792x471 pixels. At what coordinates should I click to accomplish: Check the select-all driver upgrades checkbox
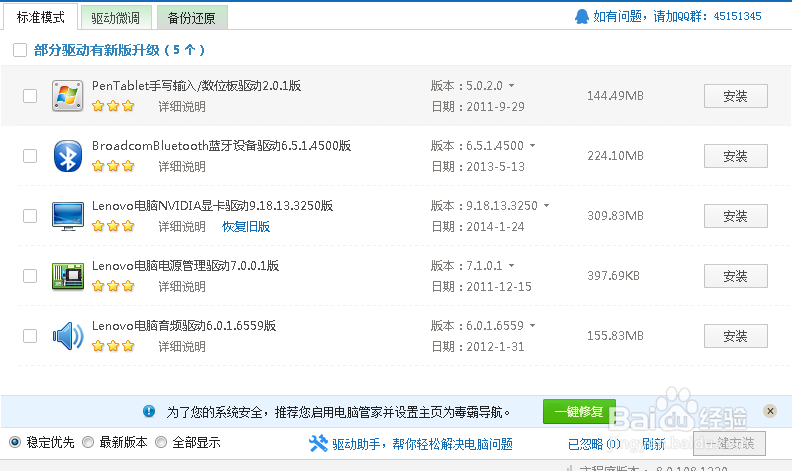point(20,50)
